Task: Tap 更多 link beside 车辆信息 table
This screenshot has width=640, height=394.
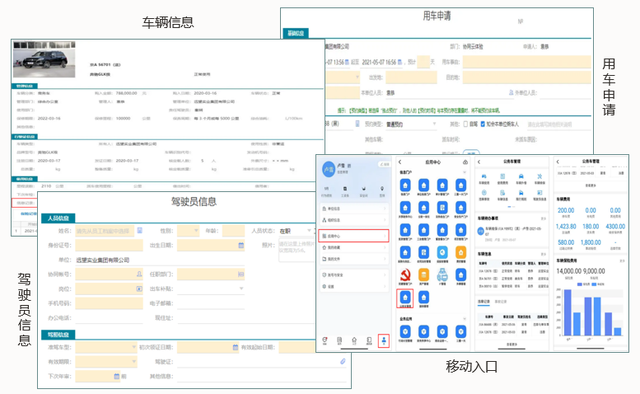Action: coord(543,254)
